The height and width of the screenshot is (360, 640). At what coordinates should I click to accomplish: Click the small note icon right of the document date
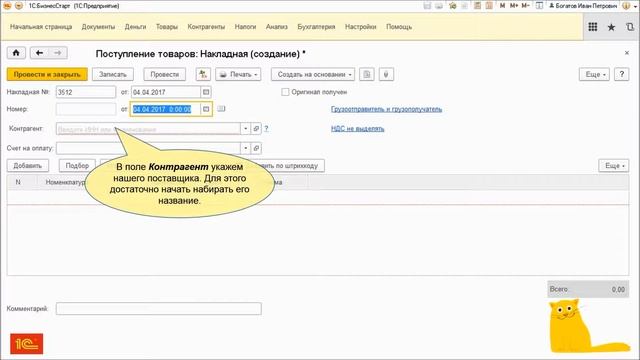(221, 109)
